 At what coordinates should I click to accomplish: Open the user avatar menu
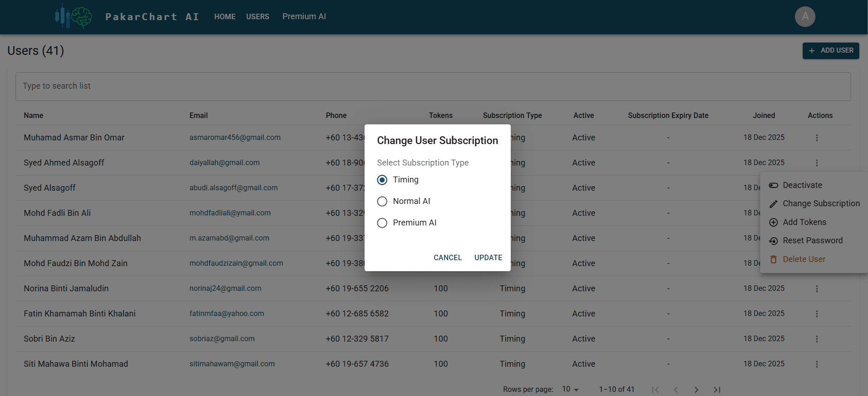(804, 17)
